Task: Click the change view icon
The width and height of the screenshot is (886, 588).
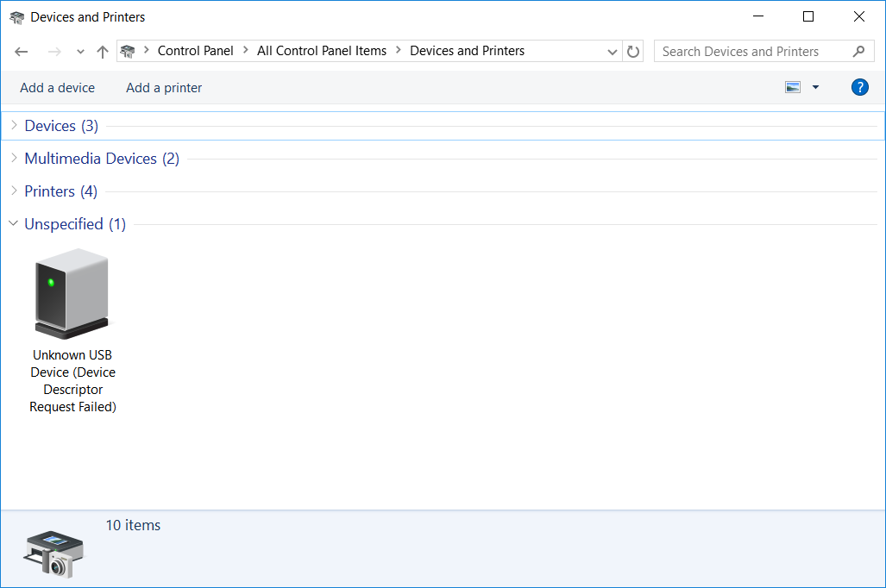Action: click(793, 87)
